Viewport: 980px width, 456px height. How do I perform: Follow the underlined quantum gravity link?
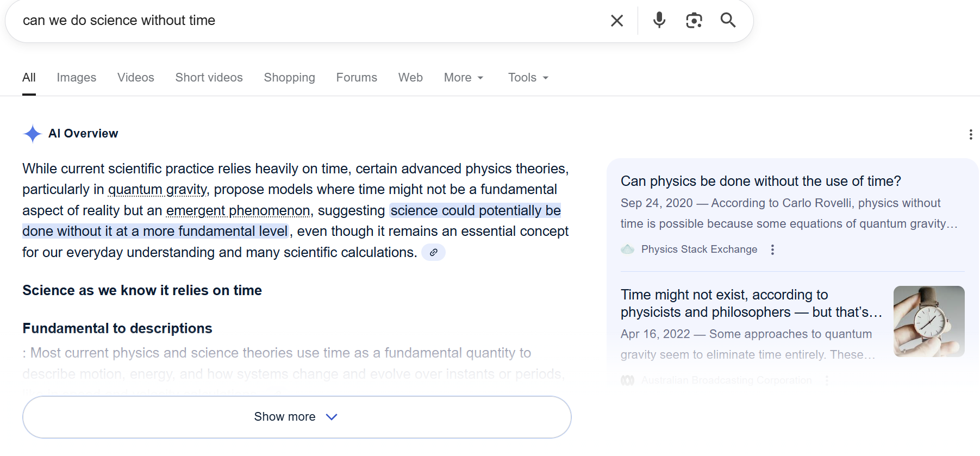(x=158, y=190)
